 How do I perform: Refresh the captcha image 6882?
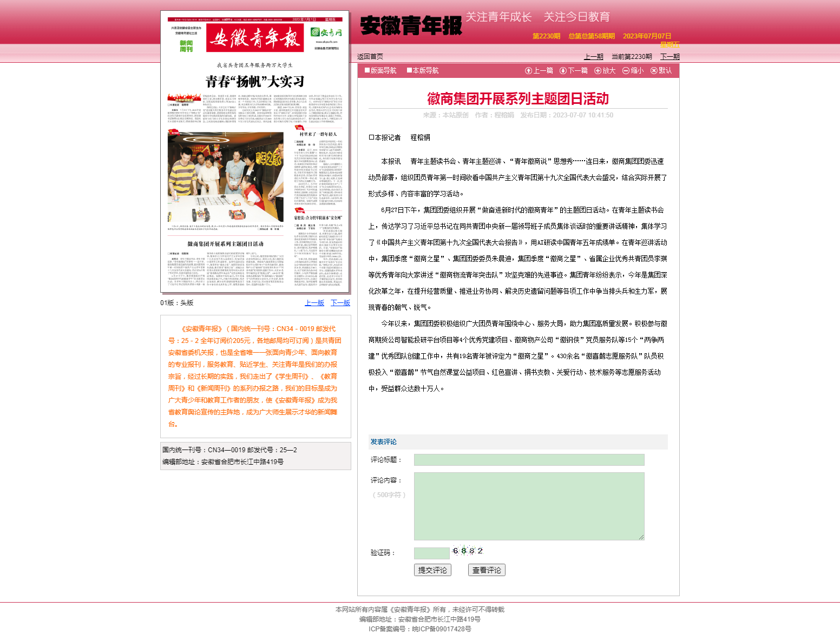pos(468,551)
